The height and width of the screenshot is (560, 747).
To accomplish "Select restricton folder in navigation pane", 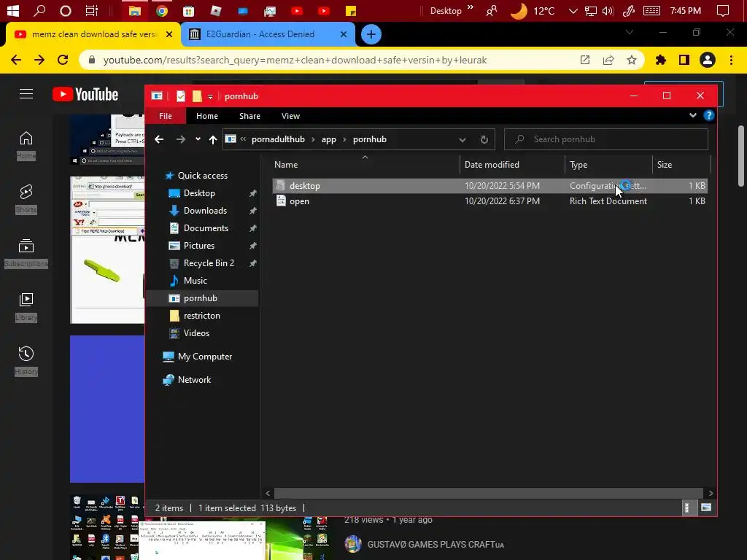I will tap(202, 316).
